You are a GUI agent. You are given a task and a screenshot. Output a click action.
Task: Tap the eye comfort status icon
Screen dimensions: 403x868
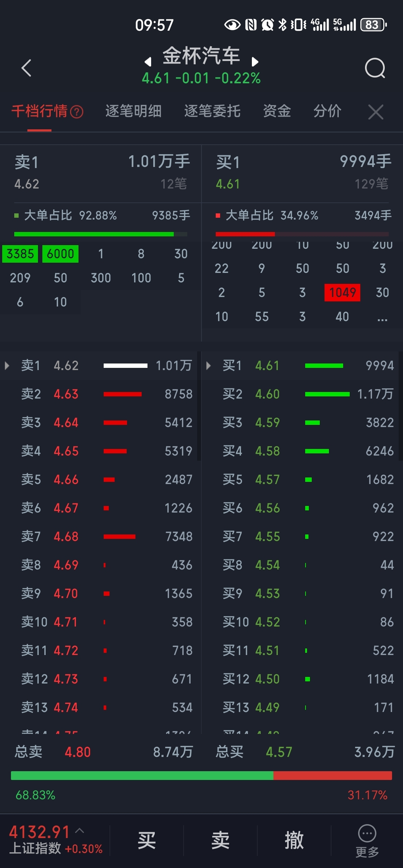pyautogui.click(x=232, y=25)
